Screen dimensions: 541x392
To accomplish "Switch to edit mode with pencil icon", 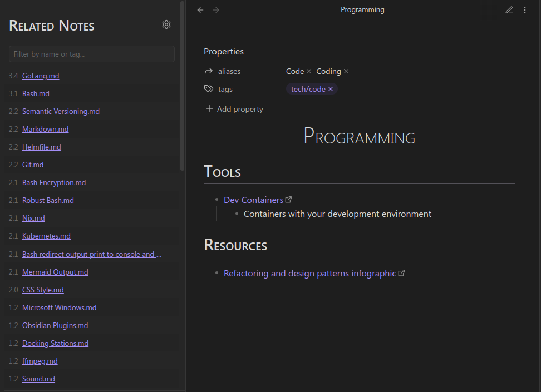I will tap(509, 10).
